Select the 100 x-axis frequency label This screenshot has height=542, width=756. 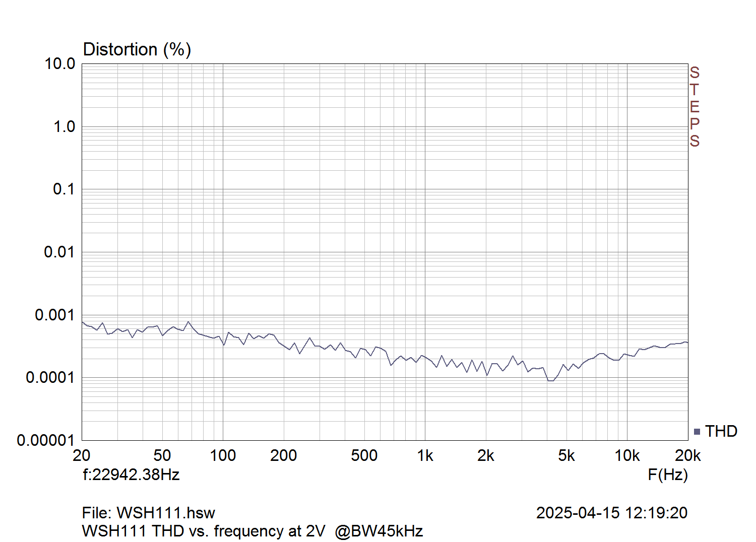tap(223, 455)
